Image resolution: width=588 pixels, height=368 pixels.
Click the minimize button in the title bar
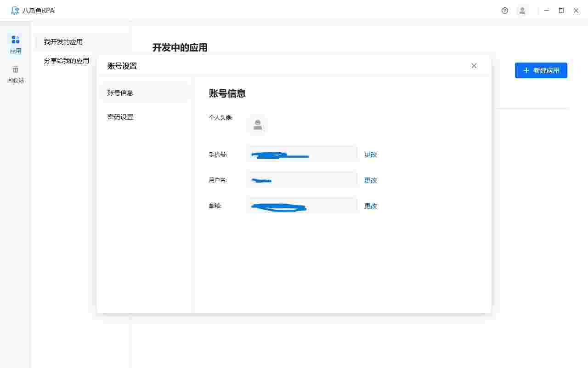pos(546,11)
